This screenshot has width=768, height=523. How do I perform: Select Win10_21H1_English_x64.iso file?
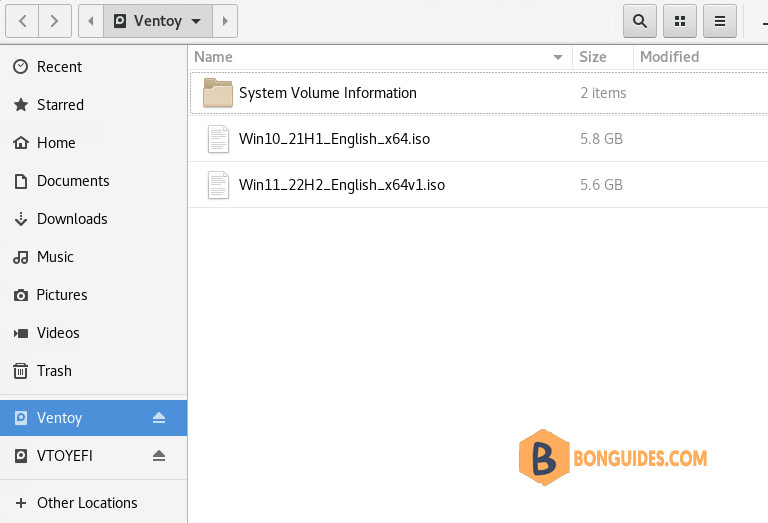[x=479, y=139]
